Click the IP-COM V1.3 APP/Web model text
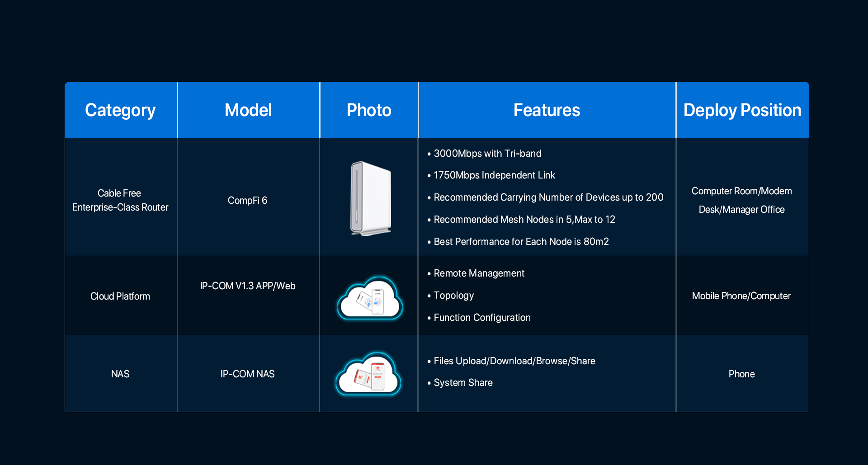 [248, 286]
